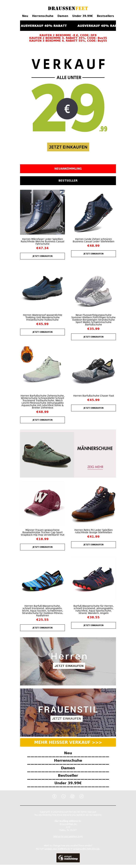Click the DraussenFeet logo at top
136x868 pixels.
point(68,8)
